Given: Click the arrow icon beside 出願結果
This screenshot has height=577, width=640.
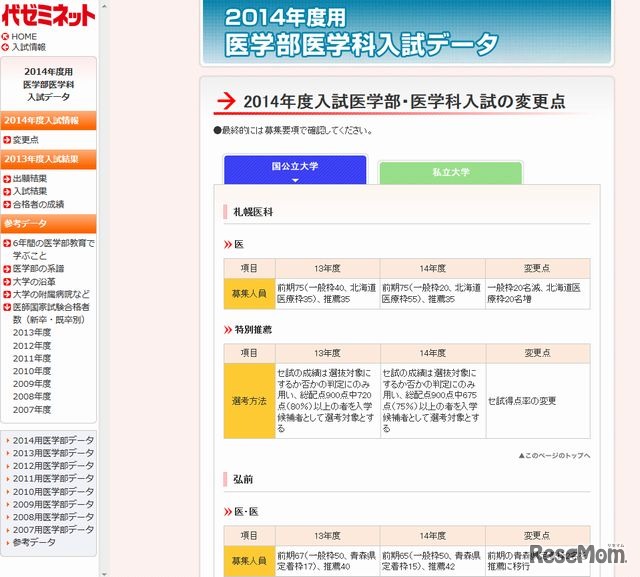Looking at the screenshot, I should click(x=7, y=179).
